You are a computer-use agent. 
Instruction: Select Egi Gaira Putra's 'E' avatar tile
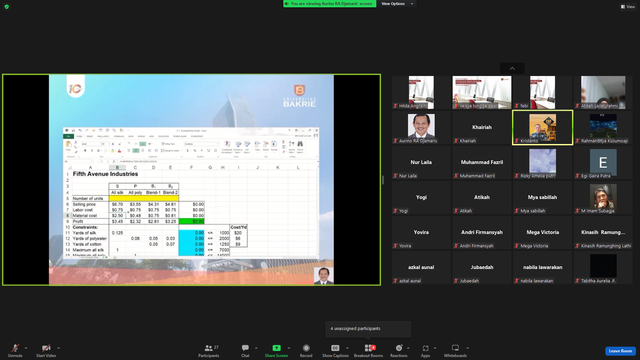point(603,162)
